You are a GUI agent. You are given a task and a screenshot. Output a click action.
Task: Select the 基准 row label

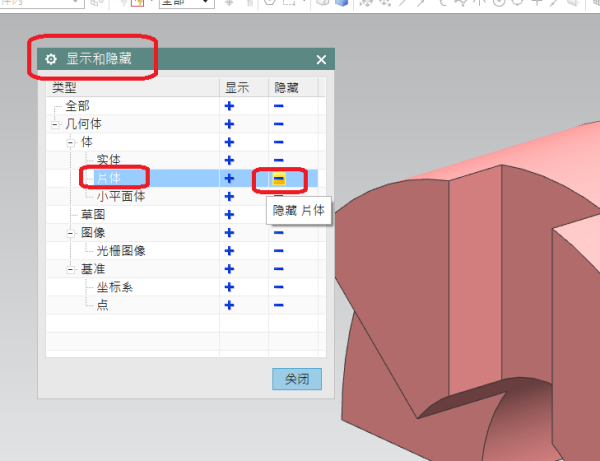coord(93,269)
